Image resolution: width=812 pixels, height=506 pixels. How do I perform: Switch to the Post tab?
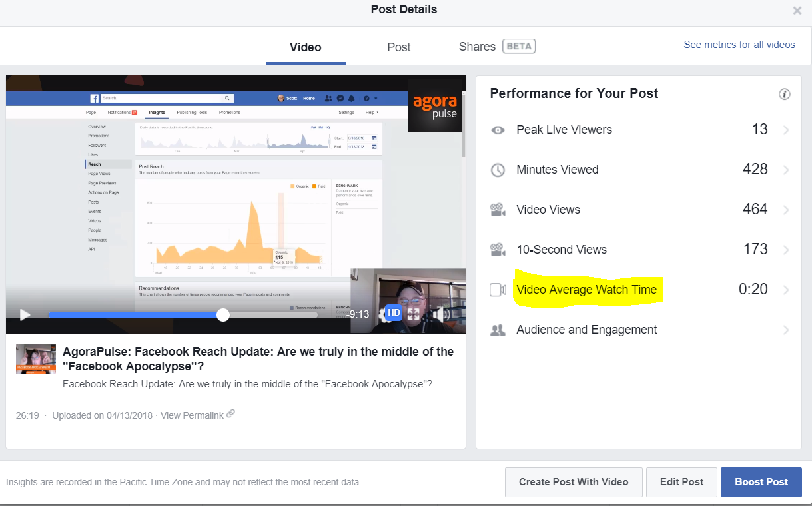tap(398, 47)
